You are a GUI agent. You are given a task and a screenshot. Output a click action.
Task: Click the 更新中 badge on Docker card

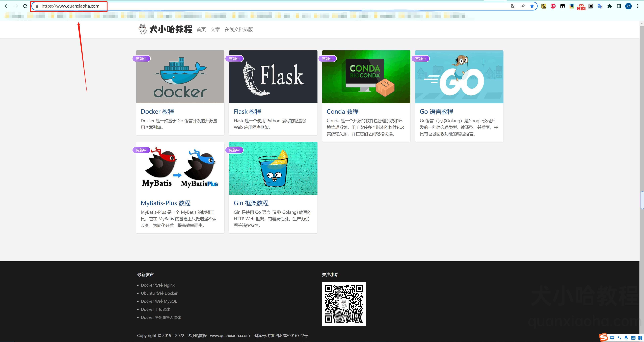[x=141, y=59]
